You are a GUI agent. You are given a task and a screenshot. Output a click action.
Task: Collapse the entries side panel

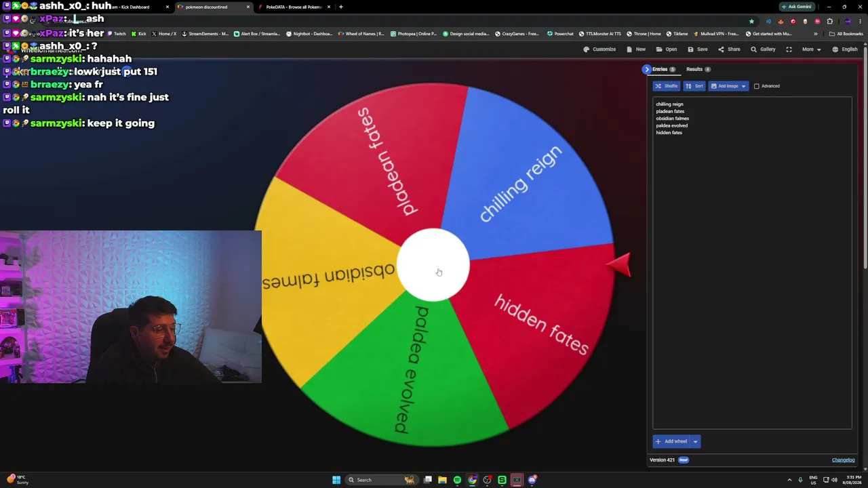coord(647,69)
